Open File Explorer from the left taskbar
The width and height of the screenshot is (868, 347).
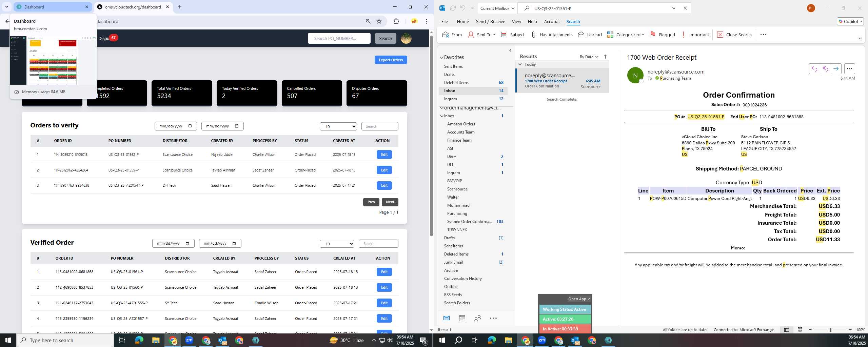156,340
